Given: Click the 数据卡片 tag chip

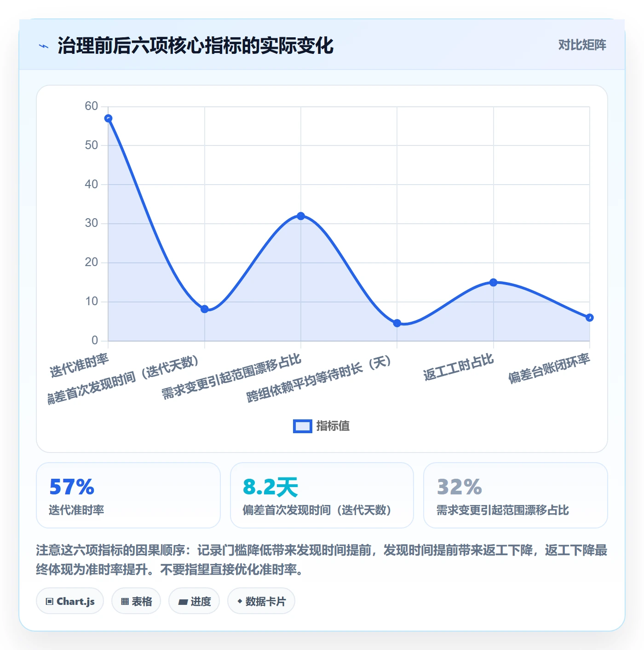Looking at the screenshot, I should 261,601.
